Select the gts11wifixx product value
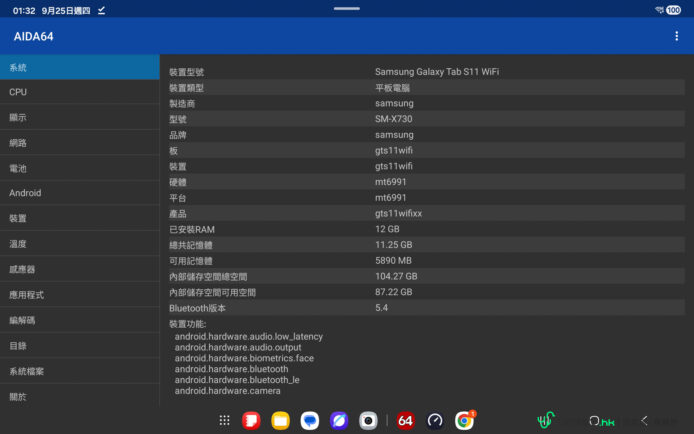The height and width of the screenshot is (434, 694). click(x=398, y=213)
